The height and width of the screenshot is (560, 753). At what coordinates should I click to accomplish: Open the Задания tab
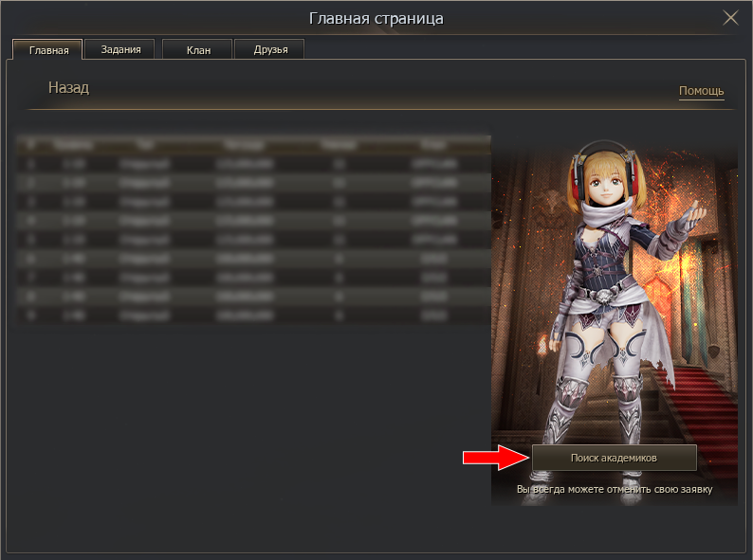[120, 50]
